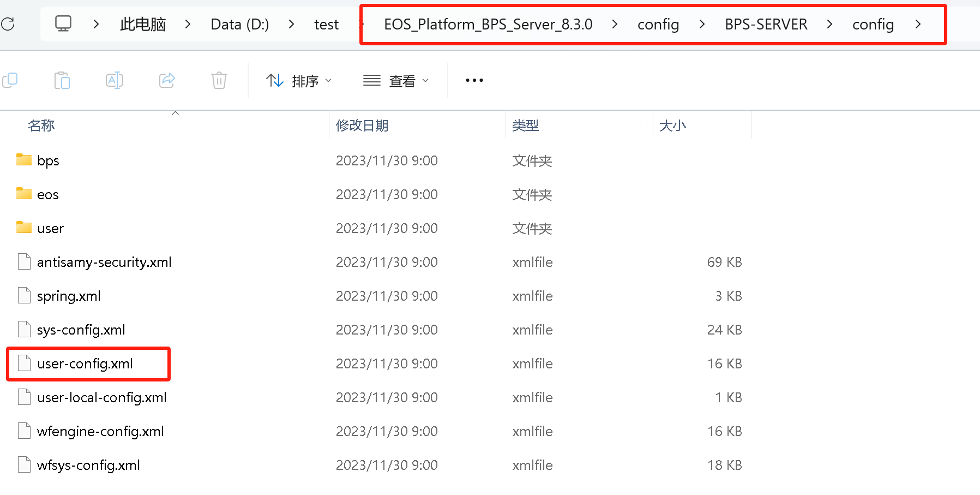The height and width of the screenshot is (495, 980).
Task: Open the 排序 sort dropdown
Action: pyautogui.click(x=299, y=81)
